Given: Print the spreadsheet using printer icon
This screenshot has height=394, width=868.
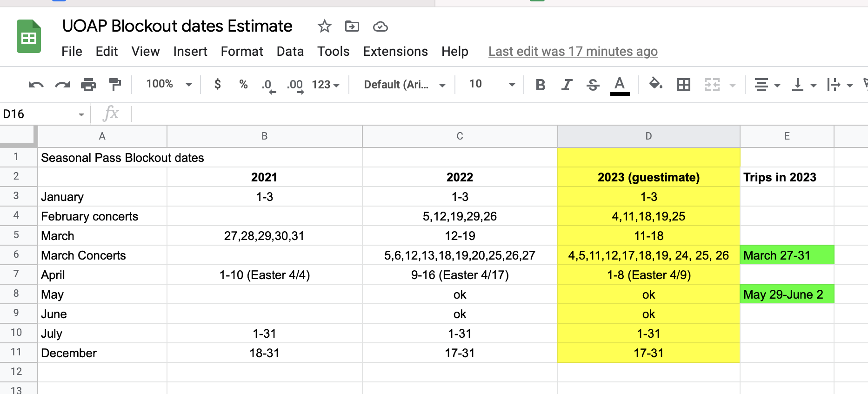Looking at the screenshot, I should point(88,85).
